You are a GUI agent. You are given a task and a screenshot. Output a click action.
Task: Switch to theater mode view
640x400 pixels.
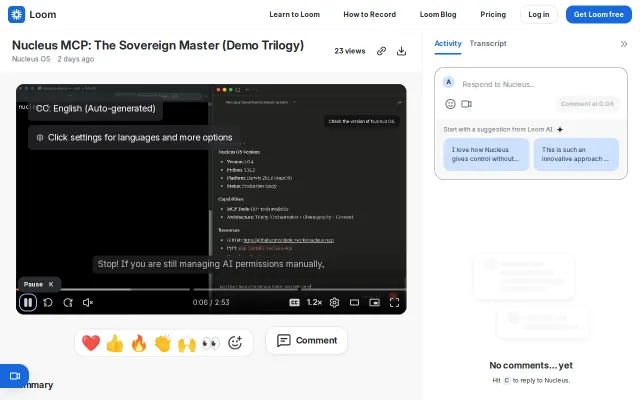point(354,302)
